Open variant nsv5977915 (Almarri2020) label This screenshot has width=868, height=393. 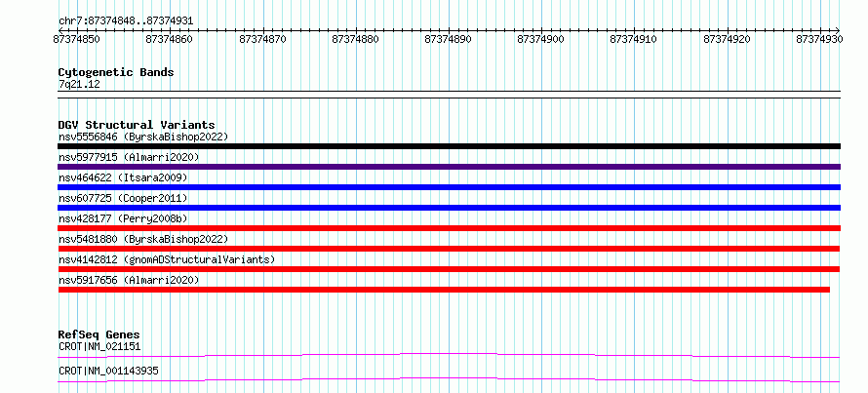tap(129, 157)
